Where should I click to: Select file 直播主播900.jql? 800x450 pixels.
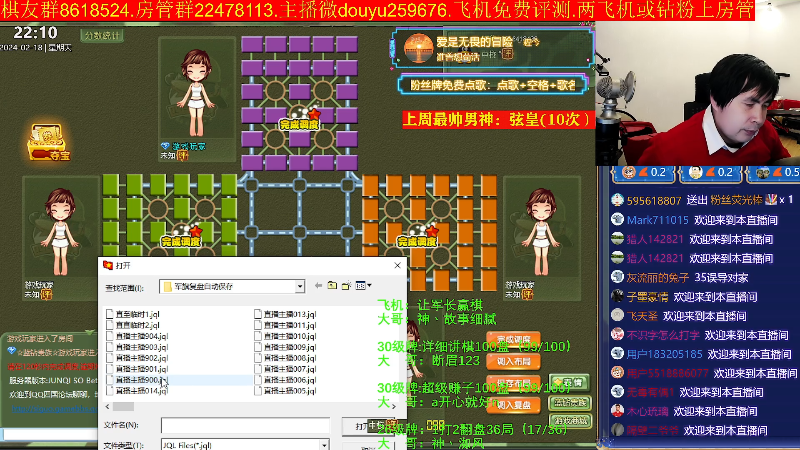point(137,380)
